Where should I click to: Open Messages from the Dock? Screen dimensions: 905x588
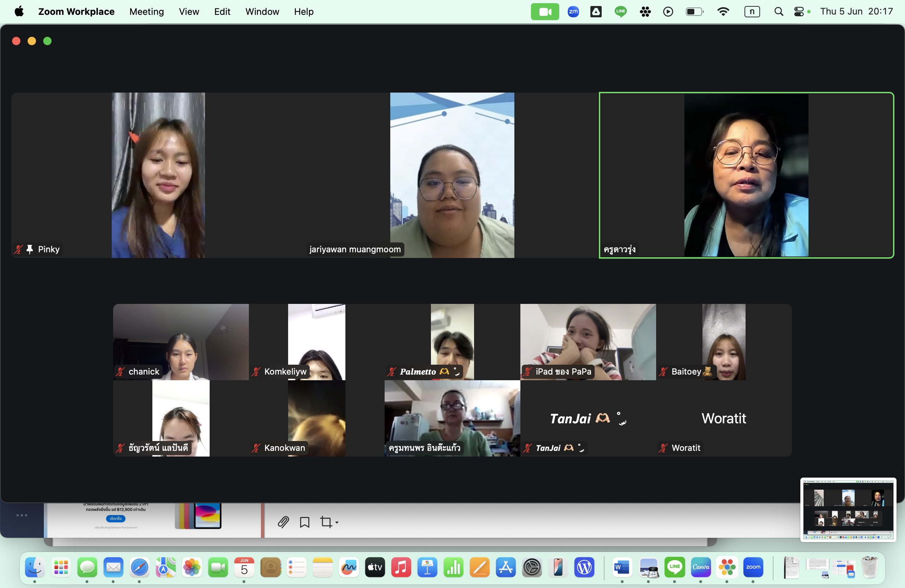tap(87, 567)
